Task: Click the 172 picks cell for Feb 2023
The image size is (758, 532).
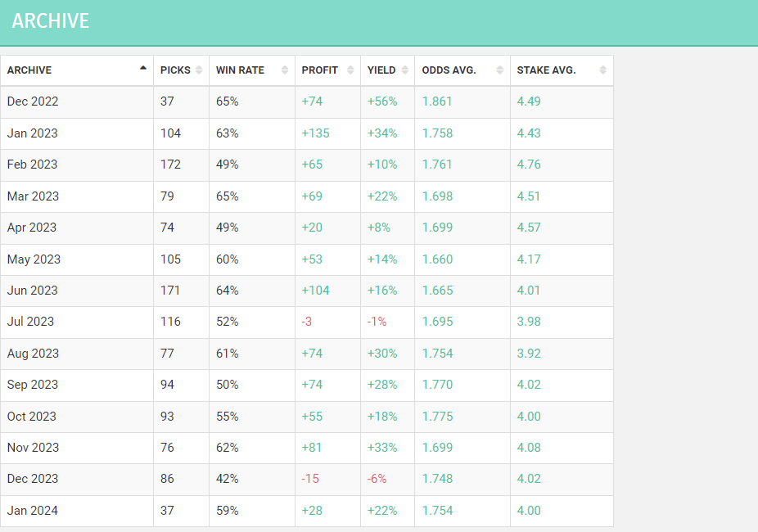Action: pyautogui.click(x=170, y=165)
